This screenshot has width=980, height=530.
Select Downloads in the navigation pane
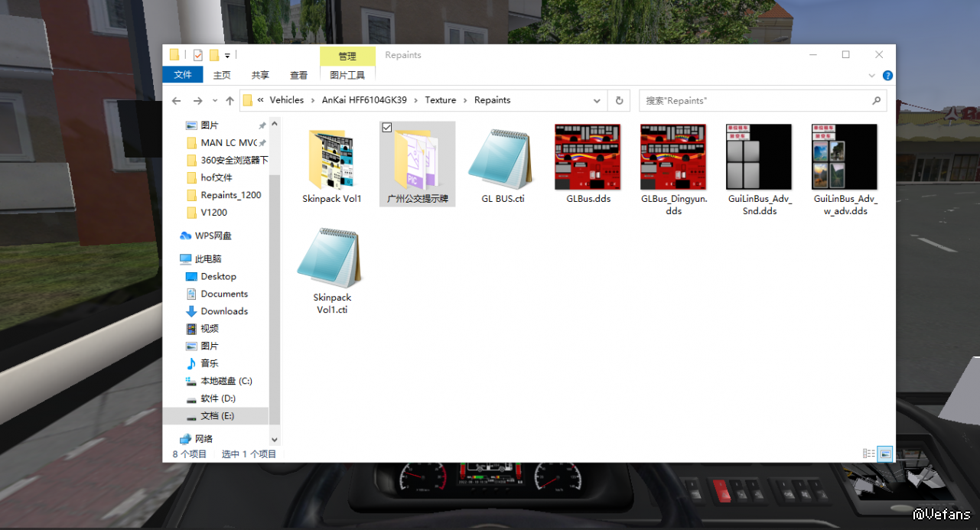224,311
